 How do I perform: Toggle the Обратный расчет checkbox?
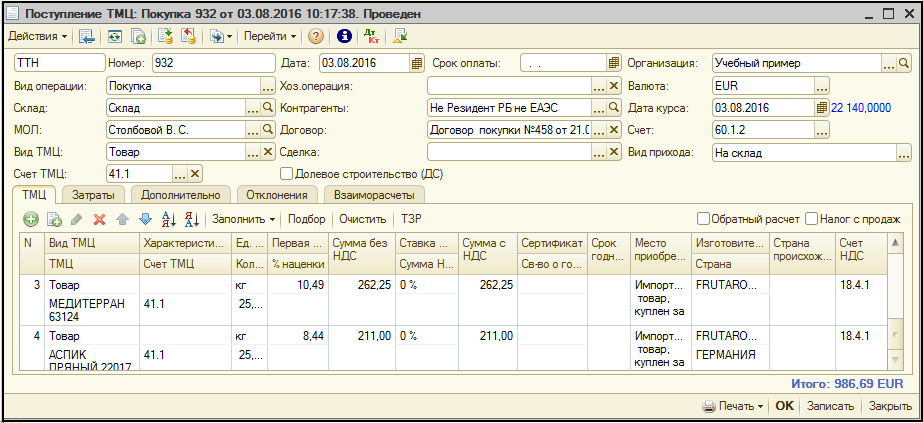(x=704, y=218)
